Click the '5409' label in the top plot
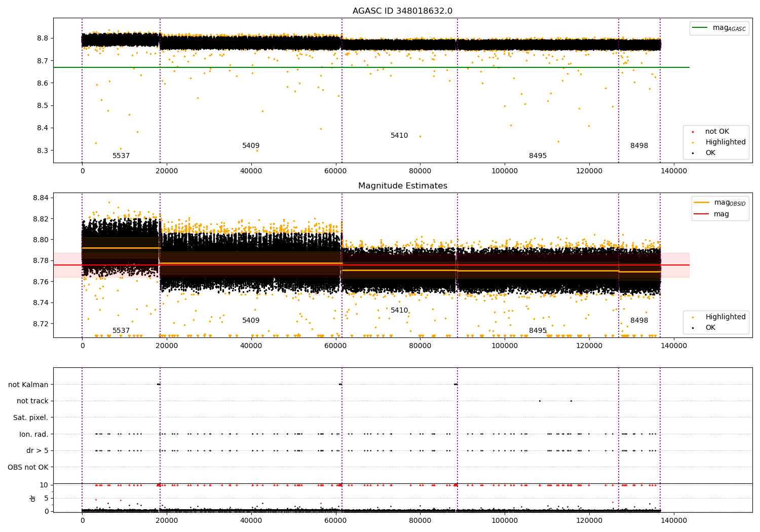760x532 pixels. (251, 146)
